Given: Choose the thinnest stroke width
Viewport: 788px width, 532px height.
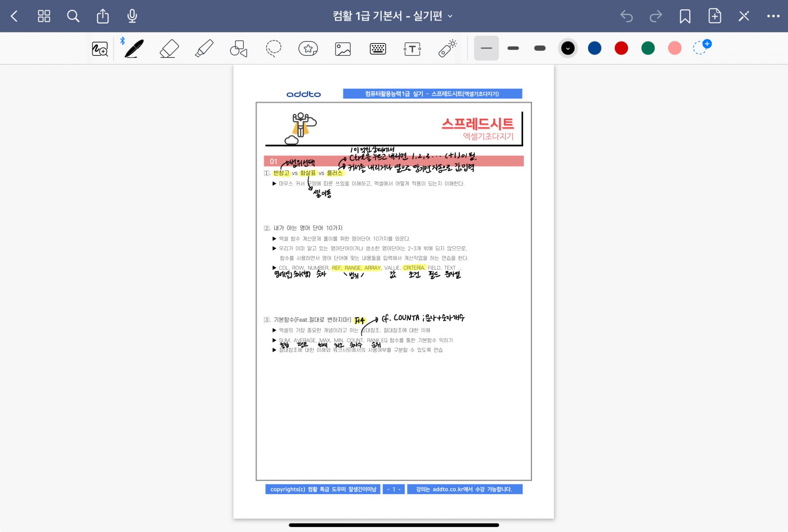Looking at the screenshot, I should click(486, 48).
